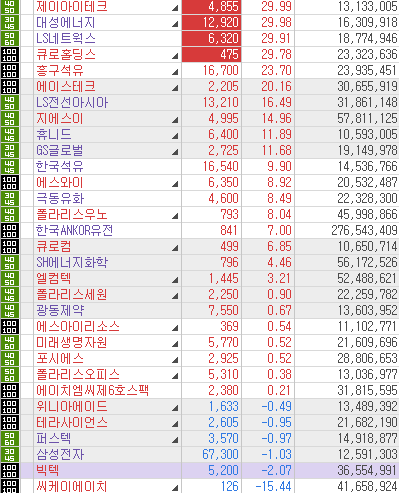The width and height of the screenshot is (399, 493).
Task: Click the 50/60 margin badge beside LS네트웍스
Action: coord(10,39)
